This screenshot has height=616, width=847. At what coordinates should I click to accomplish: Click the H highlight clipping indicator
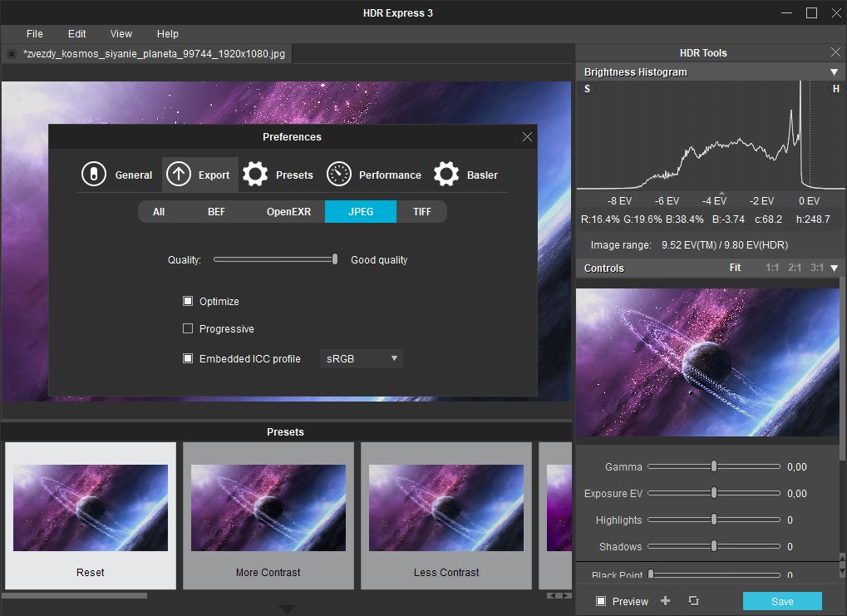coord(835,89)
